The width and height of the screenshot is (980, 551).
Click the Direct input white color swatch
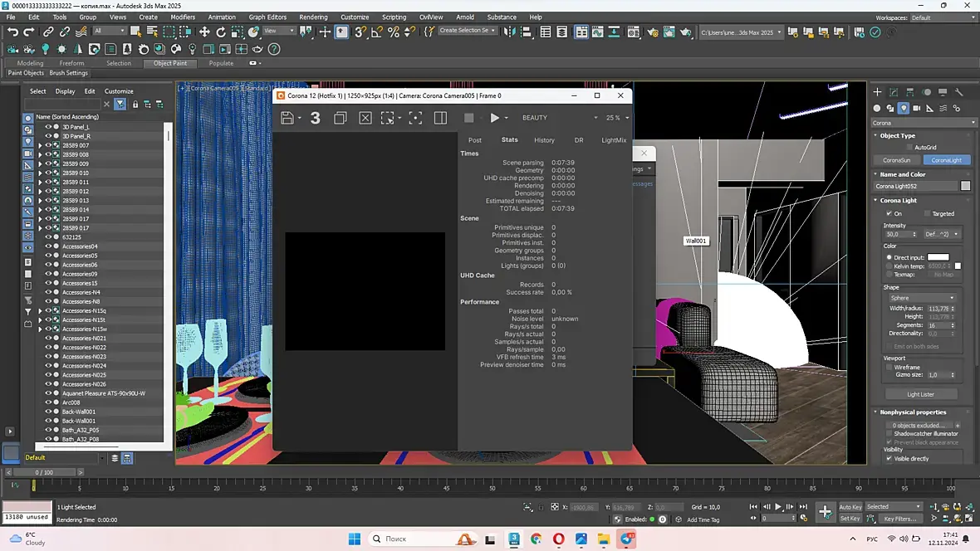pyautogui.click(x=938, y=257)
